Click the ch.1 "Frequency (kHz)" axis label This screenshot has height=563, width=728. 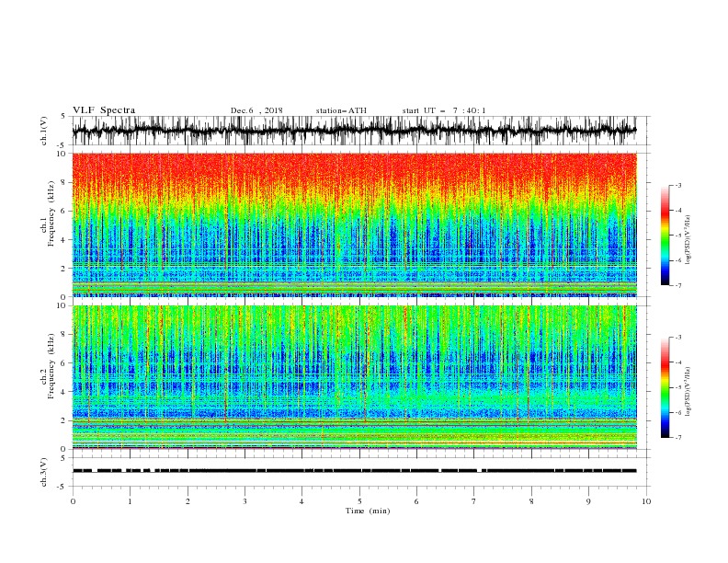point(51,214)
